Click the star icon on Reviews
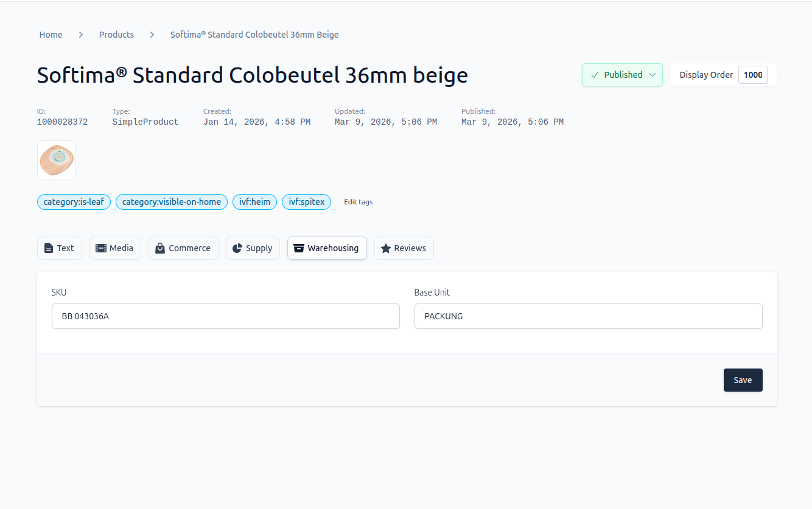This screenshot has width=812, height=509. (x=386, y=248)
